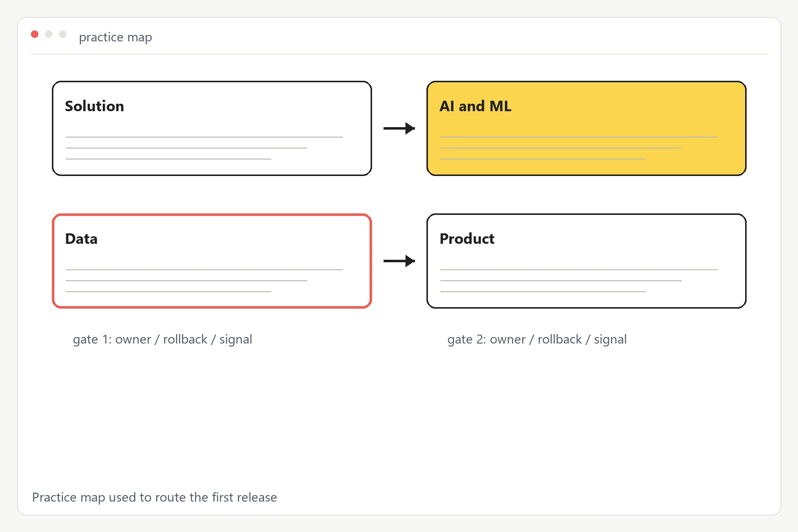Select the Solution card
The height and width of the screenshot is (532, 798).
tap(212, 128)
